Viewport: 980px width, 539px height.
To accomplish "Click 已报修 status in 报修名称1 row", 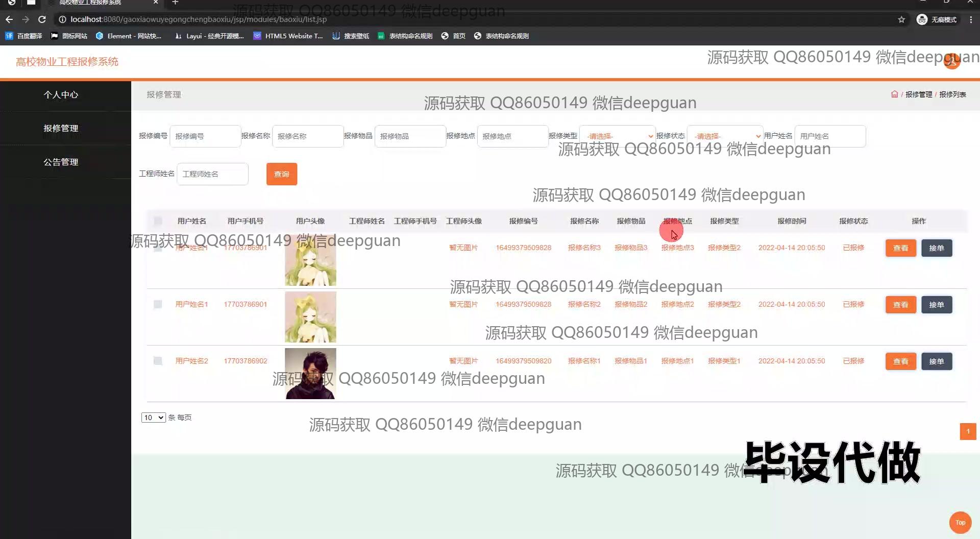I will (x=853, y=361).
